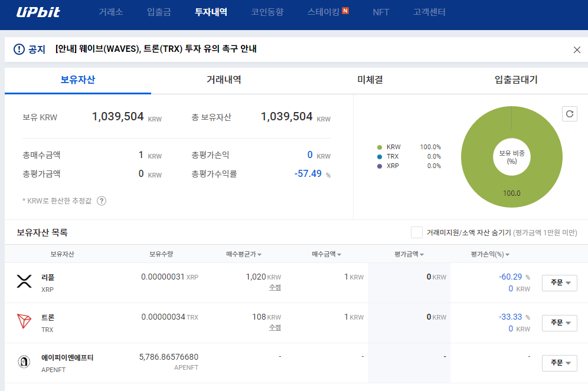Sort by 평가금액 column

409,254
